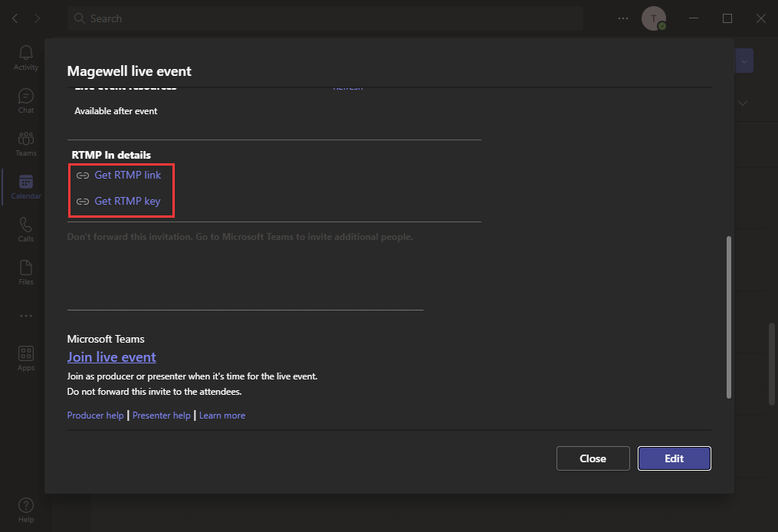Viewport: 778px width, 532px height.
Task: Click the search magnifier icon
Action: pyautogui.click(x=79, y=18)
